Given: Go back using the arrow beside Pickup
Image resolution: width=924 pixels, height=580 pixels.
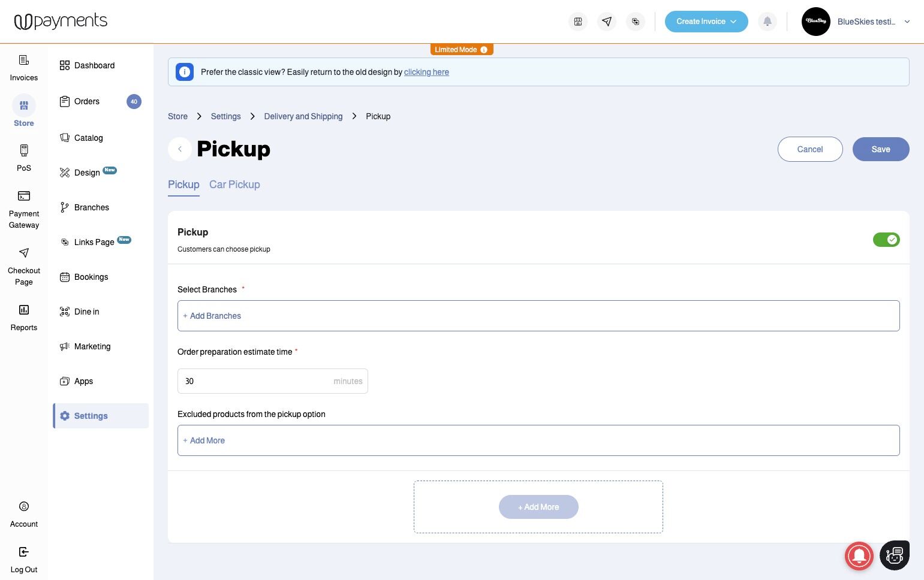Looking at the screenshot, I should point(180,149).
